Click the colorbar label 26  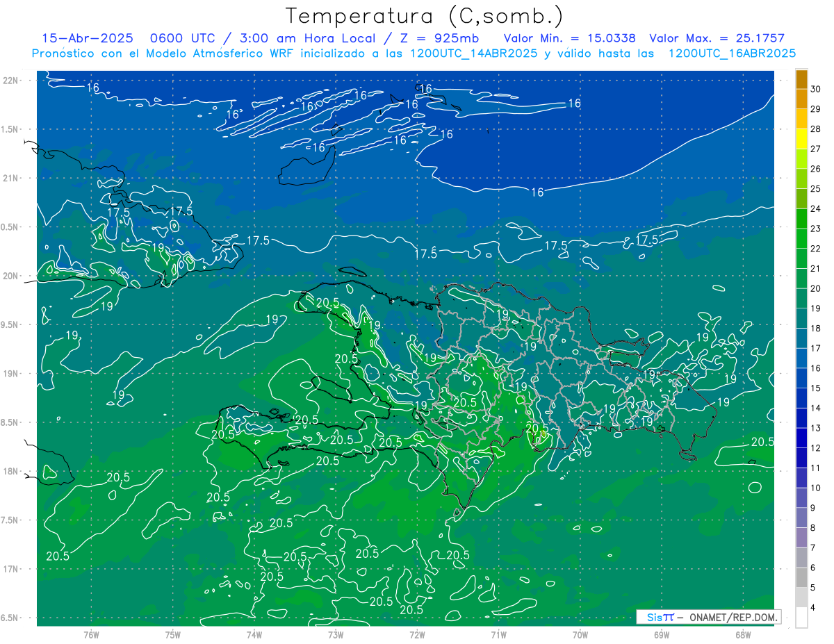pos(816,169)
